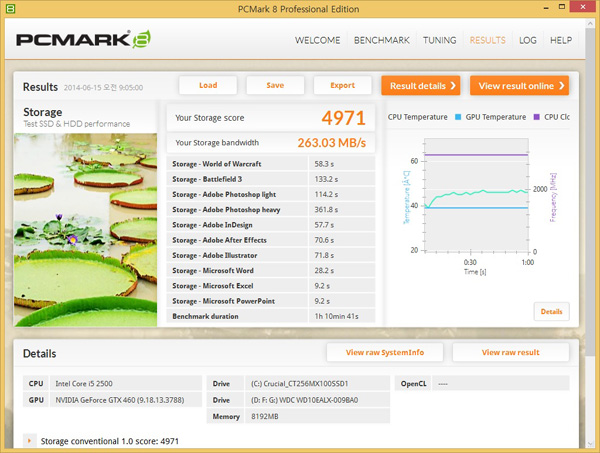
Task: Maximize the PCMark 8 window
Action: pos(562,7)
